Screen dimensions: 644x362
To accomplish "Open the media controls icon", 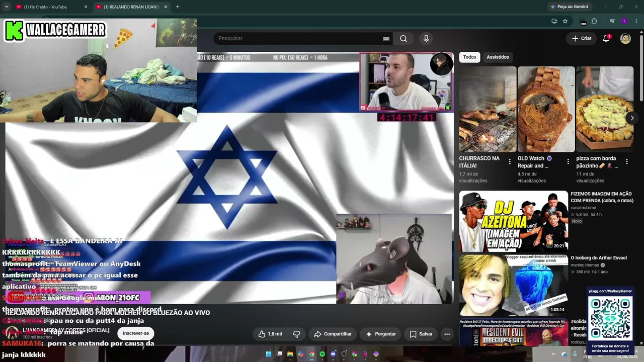I will pyautogui.click(x=612, y=21).
